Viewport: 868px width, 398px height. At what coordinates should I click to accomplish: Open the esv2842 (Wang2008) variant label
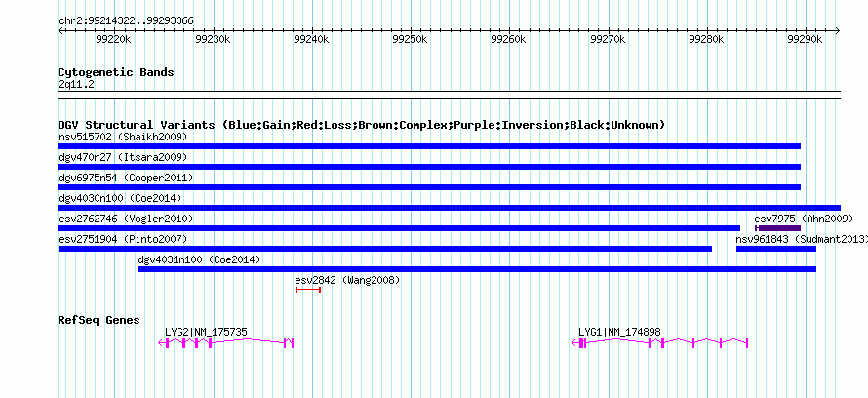tap(347, 280)
